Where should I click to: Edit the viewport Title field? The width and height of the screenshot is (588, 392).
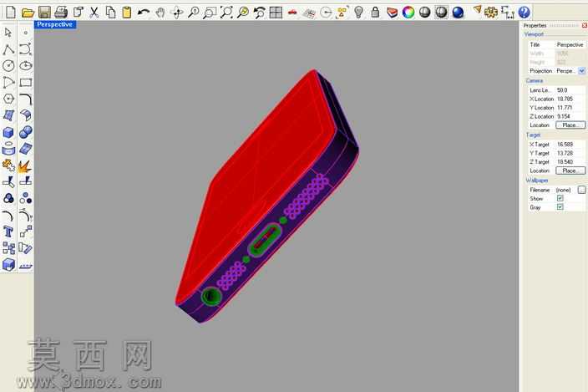(570, 44)
